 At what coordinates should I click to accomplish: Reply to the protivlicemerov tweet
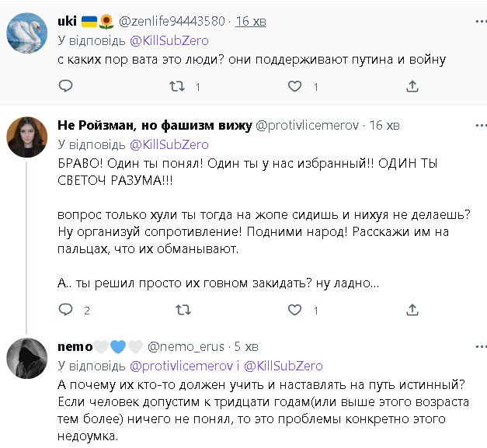coord(65,310)
